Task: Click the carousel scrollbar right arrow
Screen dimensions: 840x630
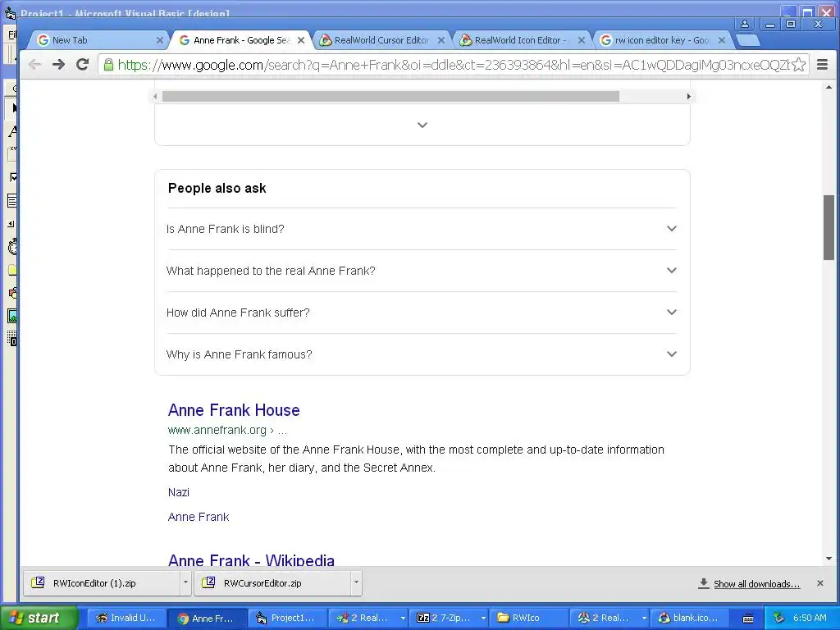Action: click(688, 97)
